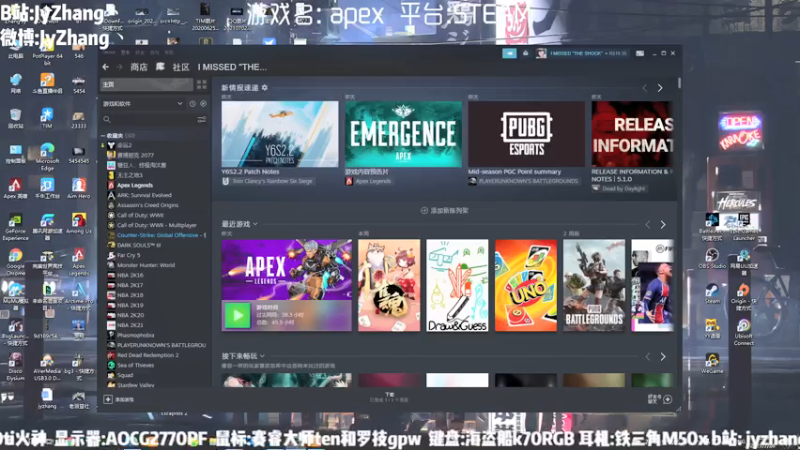The height and width of the screenshot is (450, 800).
Task: Open friends and chat icon at bottom right
Action: pyautogui.click(x=667, y=399)
